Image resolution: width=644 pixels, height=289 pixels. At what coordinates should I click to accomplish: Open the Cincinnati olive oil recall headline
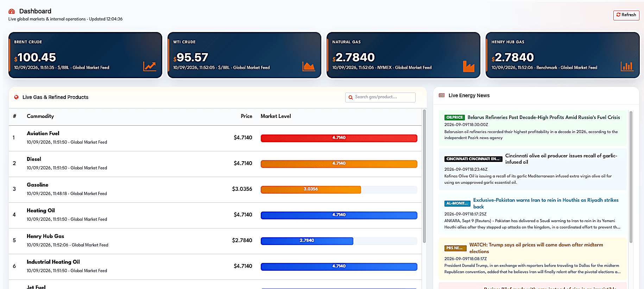click(561, 159)
